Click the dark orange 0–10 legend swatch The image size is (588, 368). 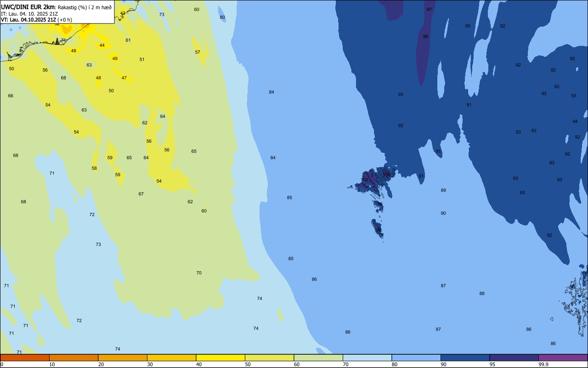(25, 357)
